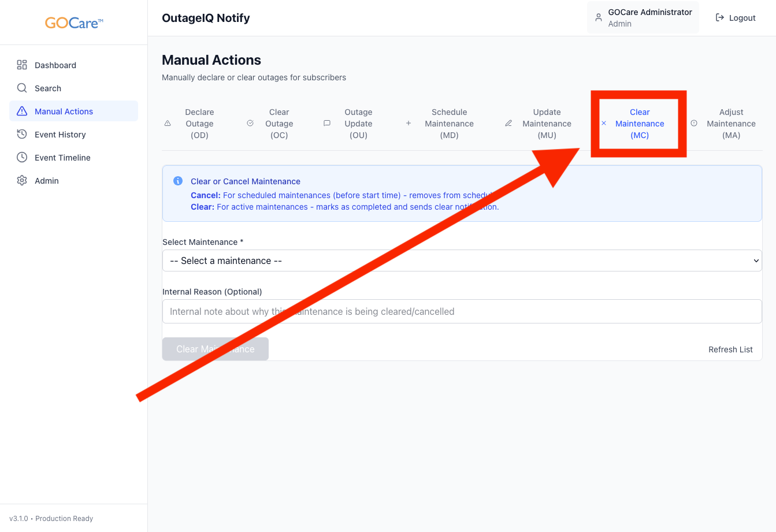Open Update Maintenance (MU) tab
Image resolution: width=776 pixels, height=532 pixels.
click(x=547, y=124)
